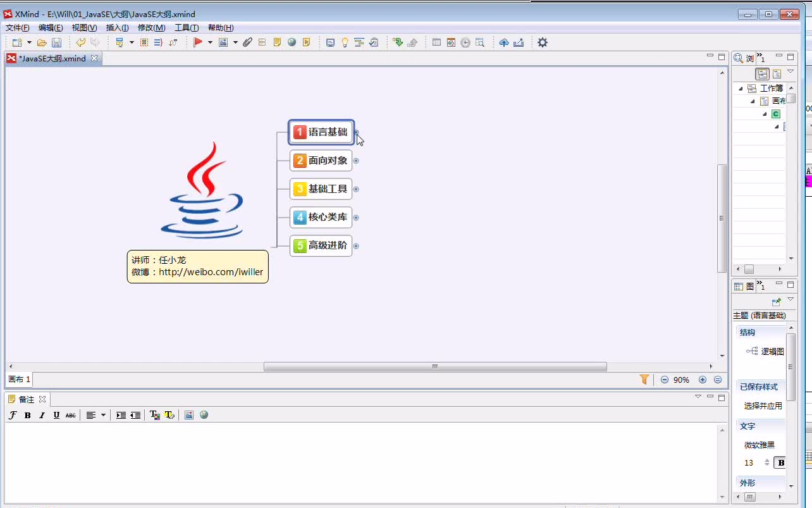Viewport: 812px width, 508px height.
Task: Save the workbook using the floppy disk icon
Action: click(56, 42)
